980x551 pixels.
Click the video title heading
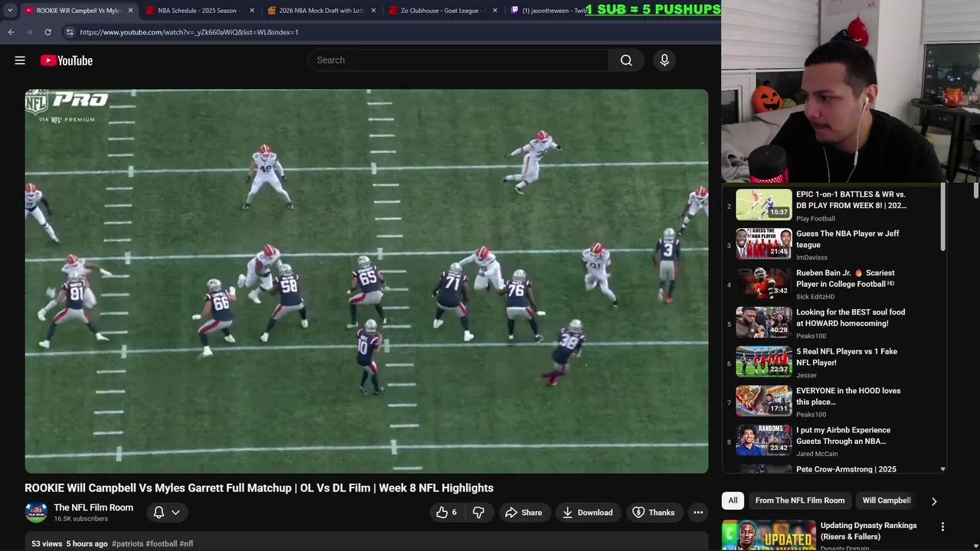[259, 487]
